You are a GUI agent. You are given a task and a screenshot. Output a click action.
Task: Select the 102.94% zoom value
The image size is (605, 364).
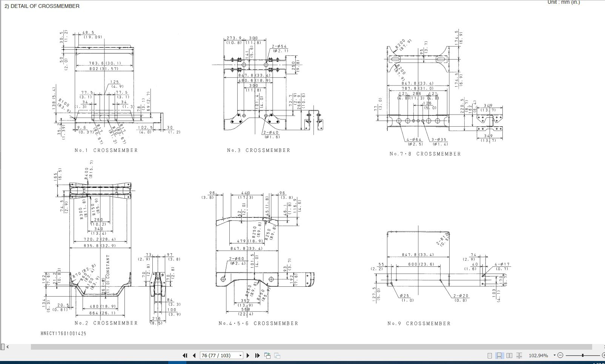click(x=538, y=355)
